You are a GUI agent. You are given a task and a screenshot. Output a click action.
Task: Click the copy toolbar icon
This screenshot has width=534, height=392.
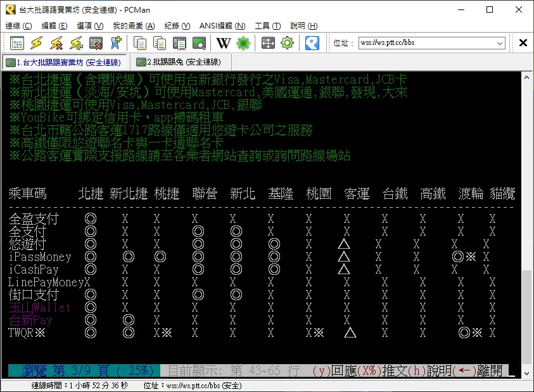tap(140, 43)
